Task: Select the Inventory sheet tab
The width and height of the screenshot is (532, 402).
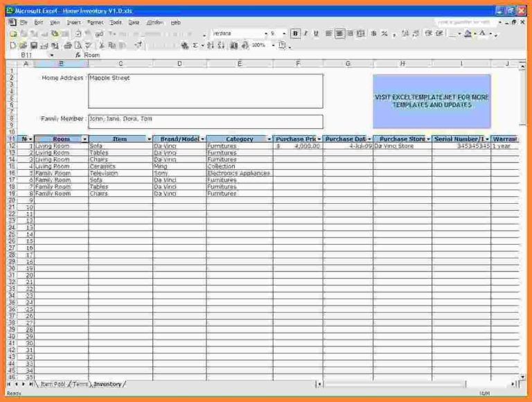Action: click(107, 385)
